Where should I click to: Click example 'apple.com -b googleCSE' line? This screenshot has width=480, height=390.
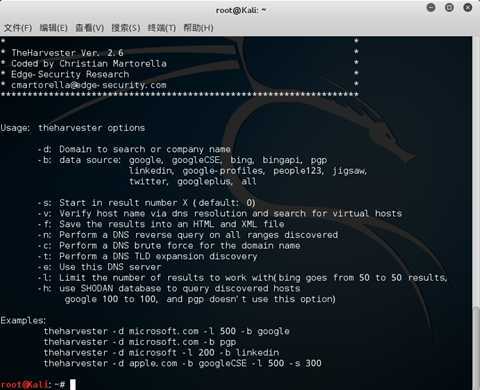pos(183,363)
